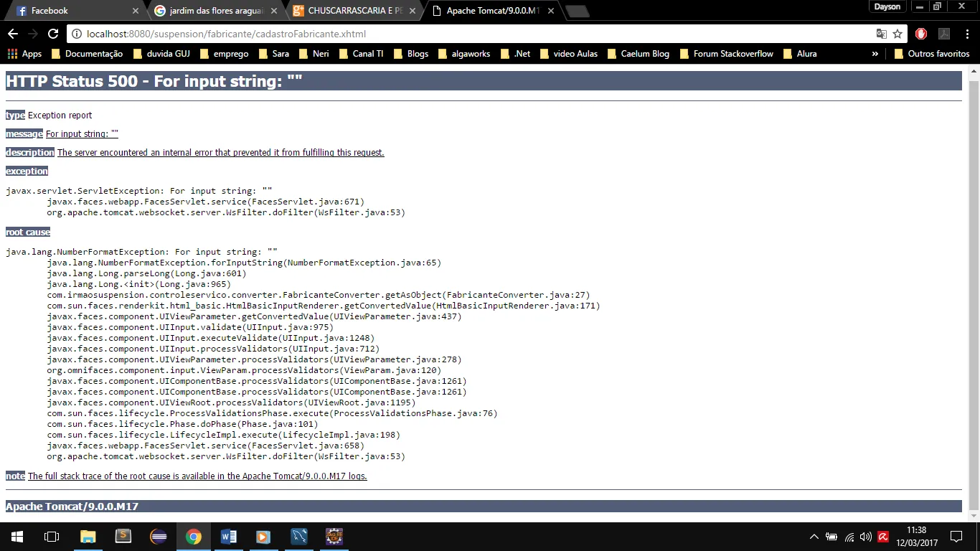Click the Adobe Acrobat extension icon
The width and height of the screenshot is (980, 551).
(x=944, y=34)
